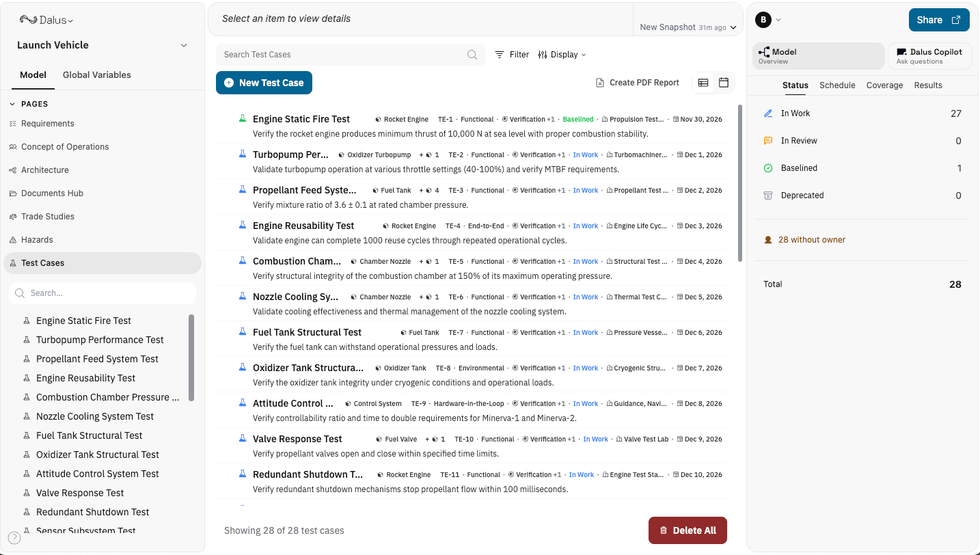Click the Hardware-in-the-Loop label
The image size is (980, 555).
(x=467, y=403)
